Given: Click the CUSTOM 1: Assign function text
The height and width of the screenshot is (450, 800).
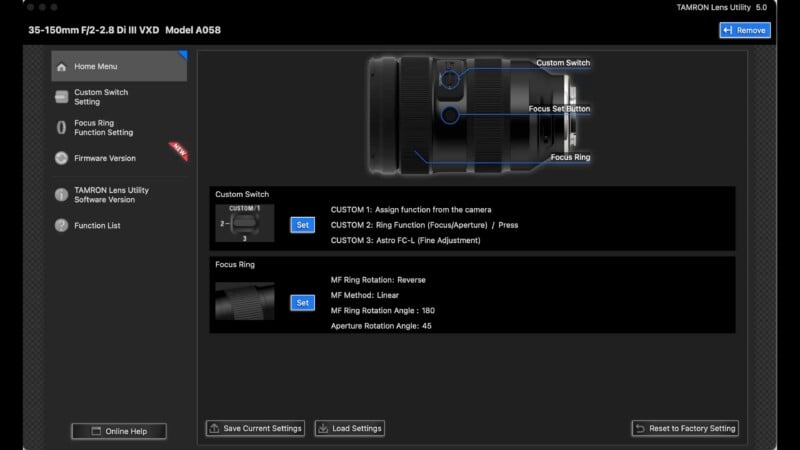Looking at the screenshot, I should coord(411,210).
